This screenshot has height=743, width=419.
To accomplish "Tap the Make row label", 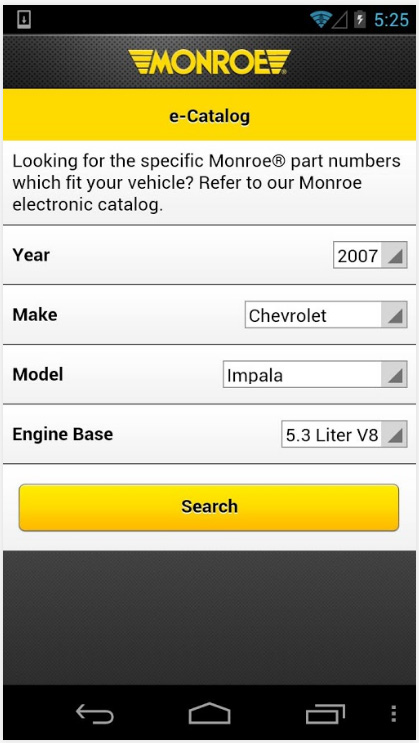I will tap(35, 315).
